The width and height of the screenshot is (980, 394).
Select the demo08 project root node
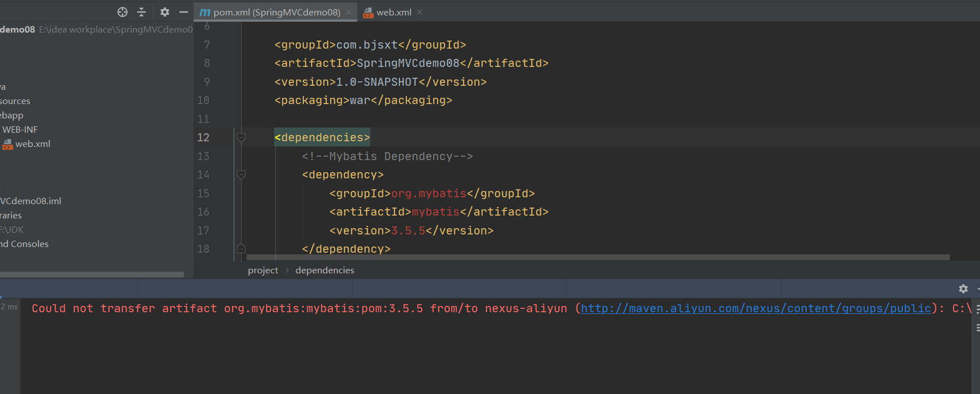click(18, 29)
